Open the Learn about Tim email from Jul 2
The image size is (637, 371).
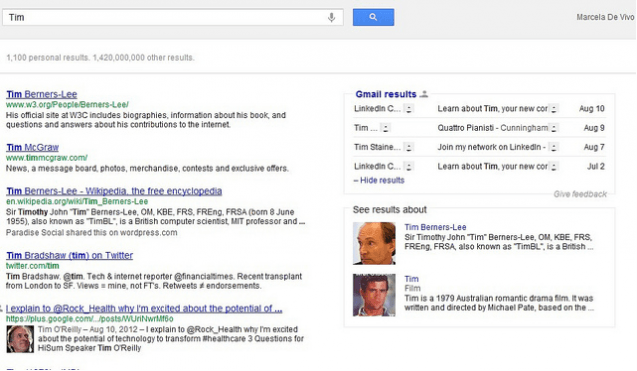click(x=492, y=167)
